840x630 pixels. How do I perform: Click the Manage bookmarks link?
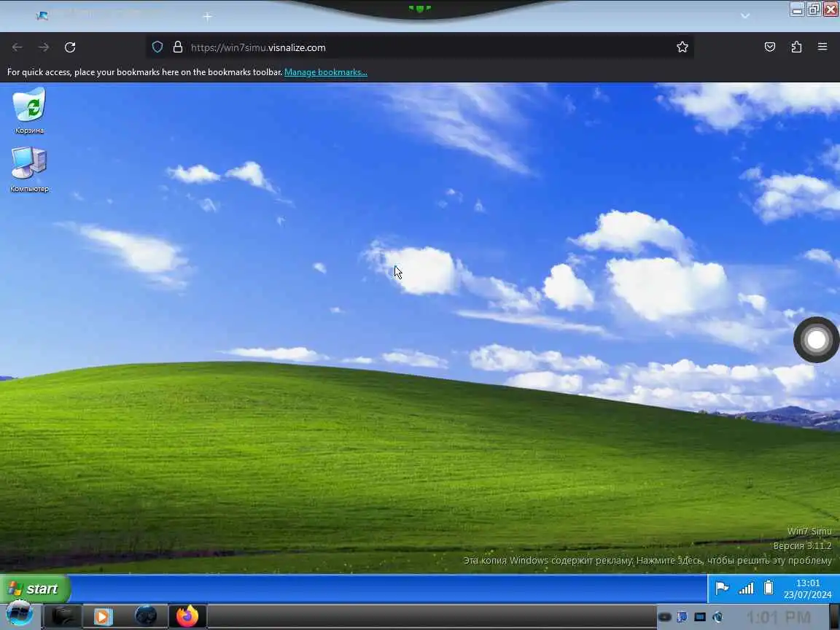(326, 72)
